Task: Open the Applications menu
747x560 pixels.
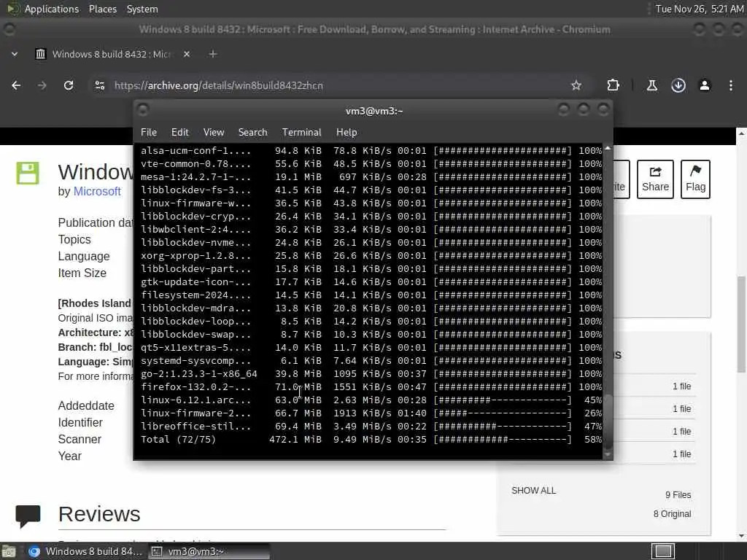Action: pyautogui.click(x=52, y=9)
